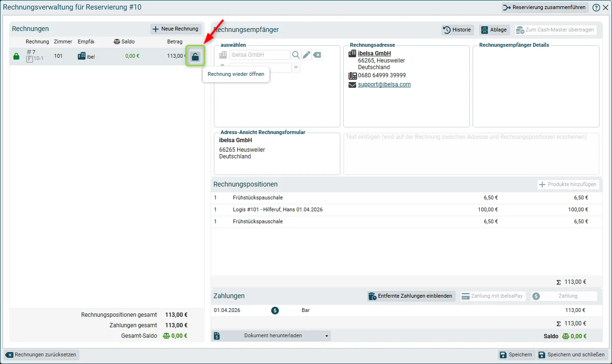
Task: Focus the ibelsa GmbH recipient input field
Action: click(260, 55)
